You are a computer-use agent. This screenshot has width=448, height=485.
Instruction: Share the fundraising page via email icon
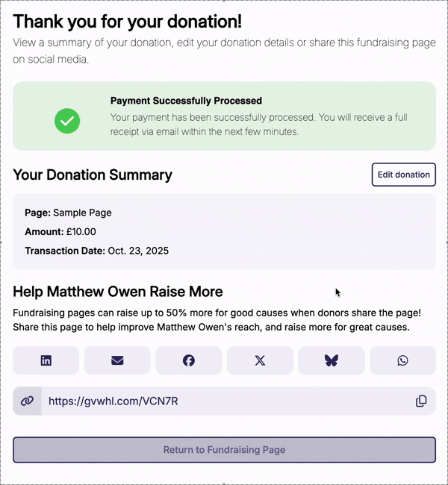point(117,360)
